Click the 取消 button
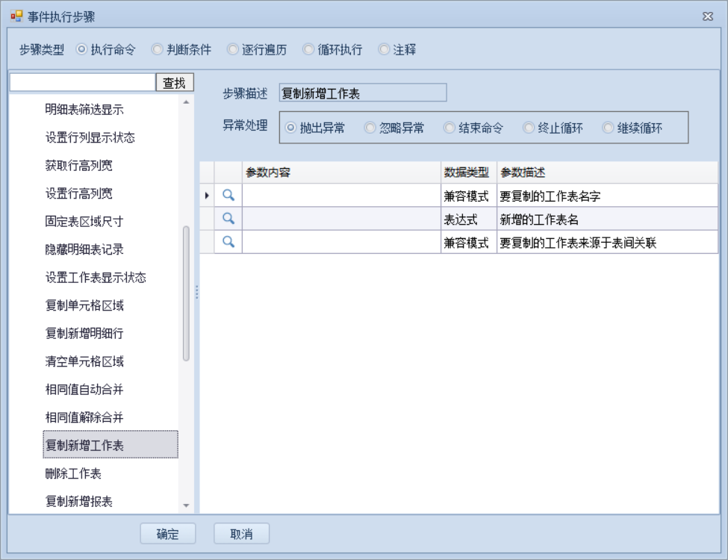This screenshot has height=560, width=728. click(x=241, y=534)
